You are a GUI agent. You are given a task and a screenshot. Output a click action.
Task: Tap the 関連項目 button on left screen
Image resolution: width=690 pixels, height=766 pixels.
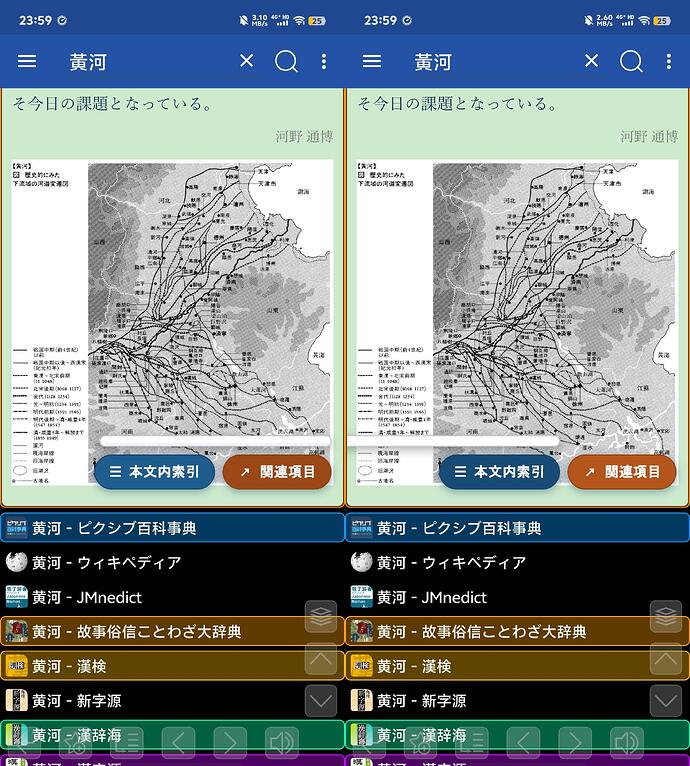pyautogui.click(x=277, y=472)
